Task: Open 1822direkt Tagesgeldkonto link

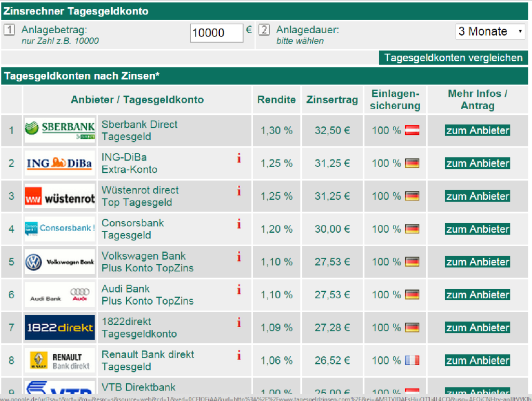Action: coord(139,327)
